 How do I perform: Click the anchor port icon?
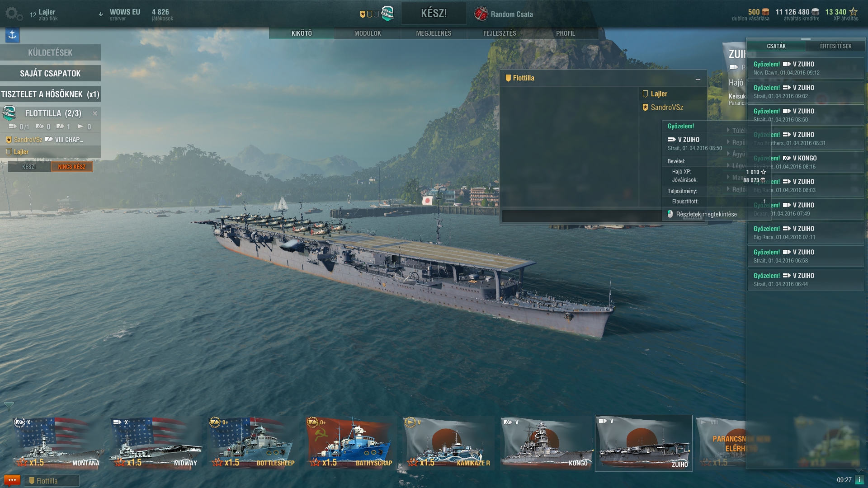[12, 35]
